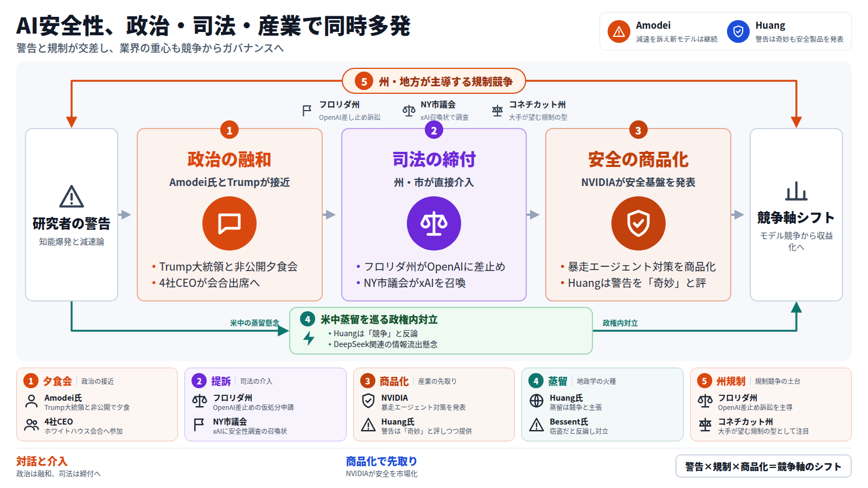Click the subtitle 警告と規制が交差し、業界の重心も競争からガバナンスへ
Viewport: 868px width, 488px height.
150,48
